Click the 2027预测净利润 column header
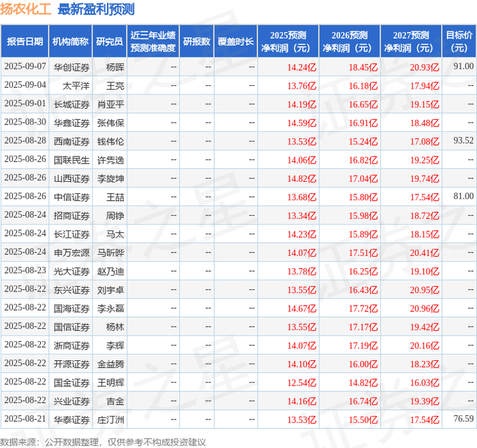This screenshot has height=448, width=477. point(411,42)
